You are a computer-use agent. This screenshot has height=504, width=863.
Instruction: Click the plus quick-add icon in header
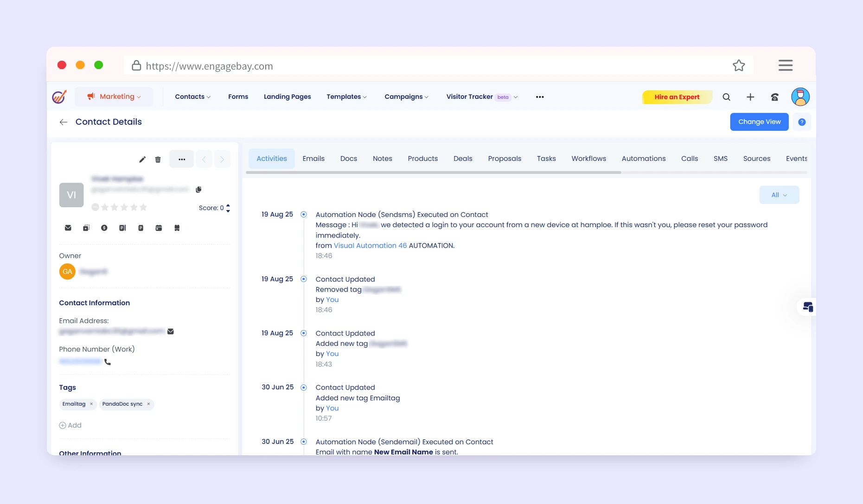pyautogui.click(x=750, y=97)
